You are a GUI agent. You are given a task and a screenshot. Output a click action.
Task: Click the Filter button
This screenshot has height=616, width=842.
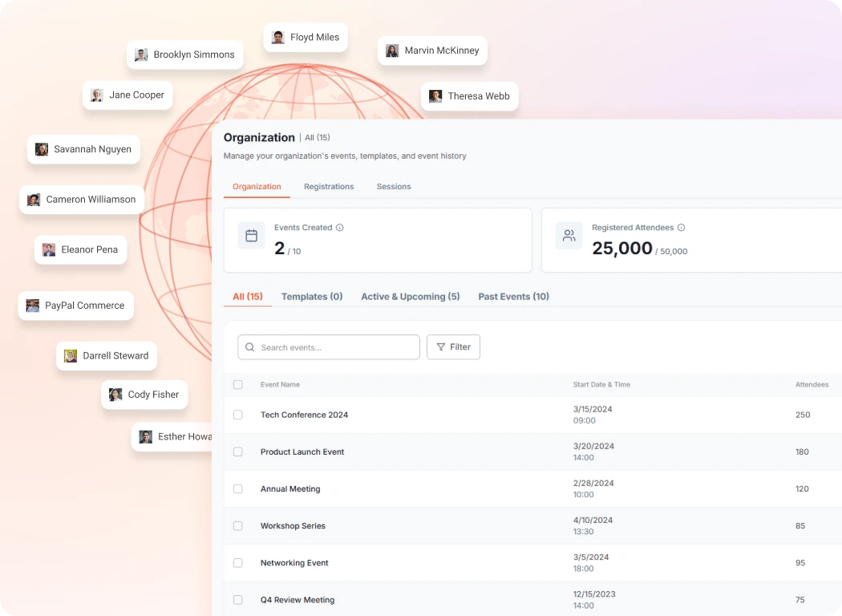pyautogui.click(x=453, y=346)
